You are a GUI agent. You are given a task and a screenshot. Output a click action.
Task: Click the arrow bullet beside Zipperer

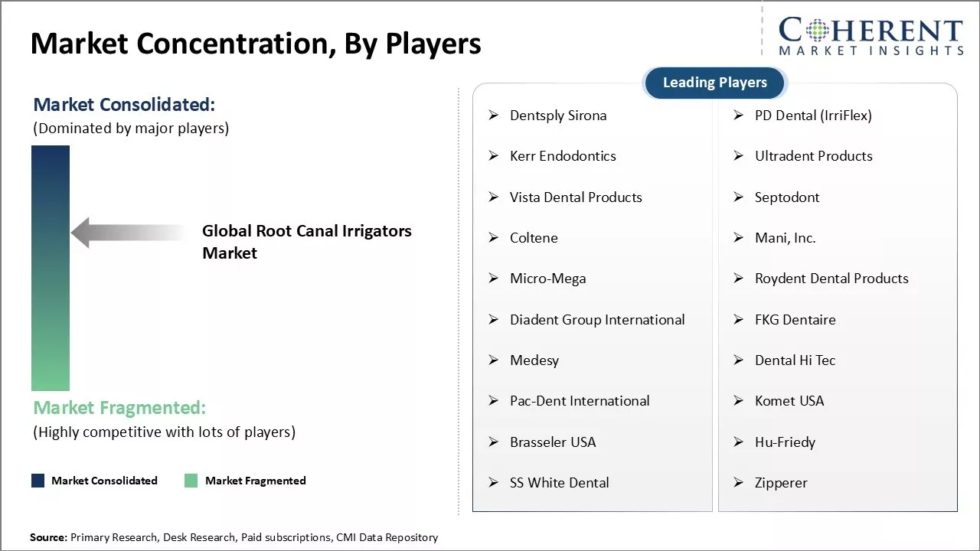pos(739,483)
